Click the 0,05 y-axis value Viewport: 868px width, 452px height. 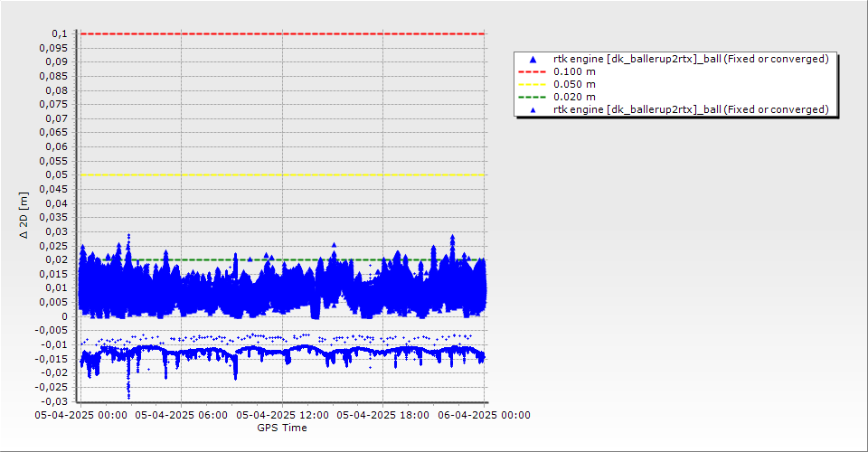56,174
